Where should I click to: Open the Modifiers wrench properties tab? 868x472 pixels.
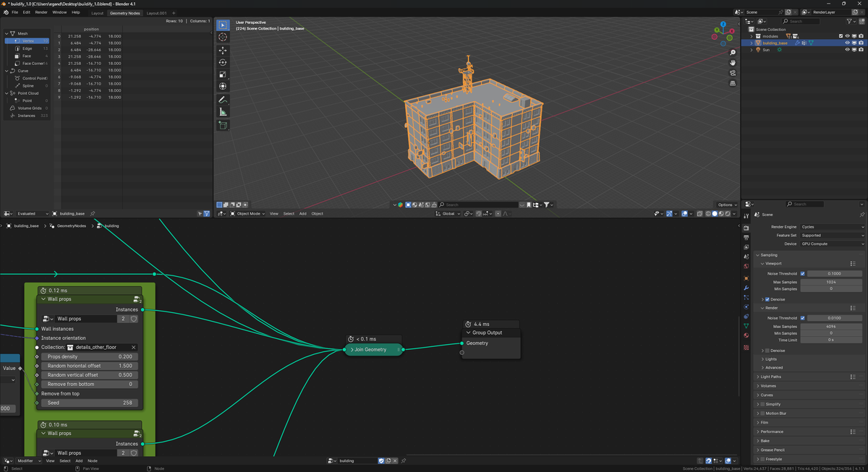coord(746,288)
